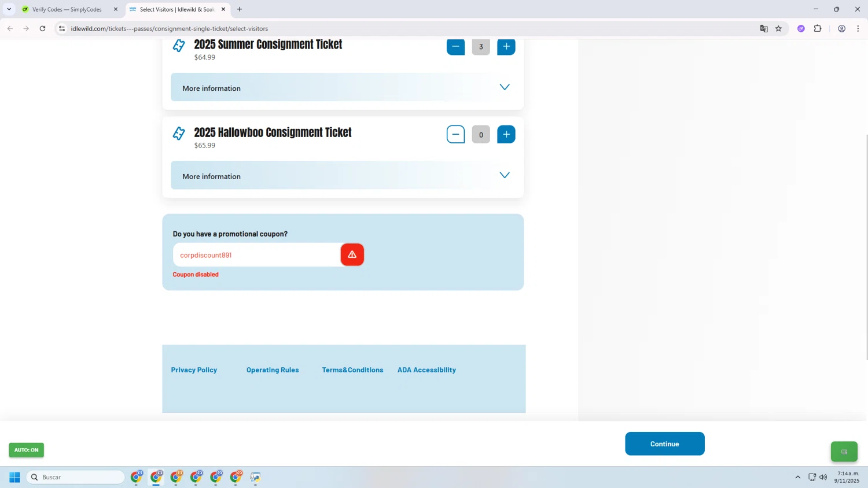The image size is (868, 488).
Task: Open the Operating Rules link
Action: [273, 370]
